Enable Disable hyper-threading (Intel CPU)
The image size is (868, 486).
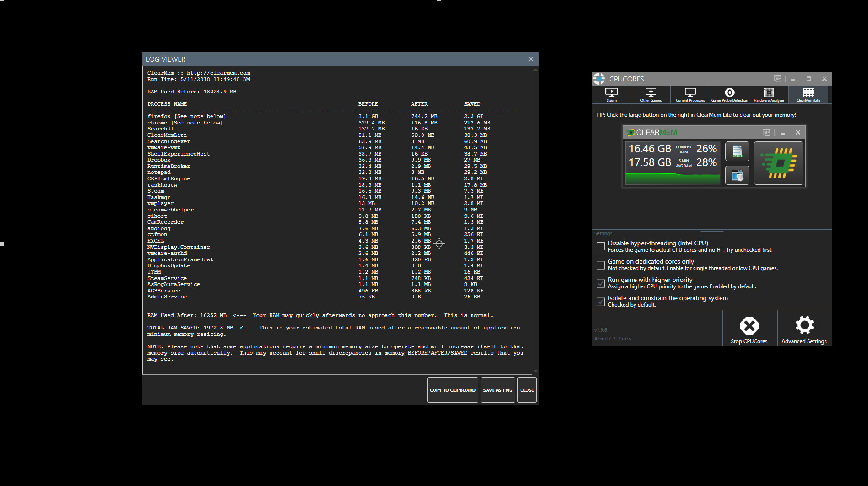[600, 246]
